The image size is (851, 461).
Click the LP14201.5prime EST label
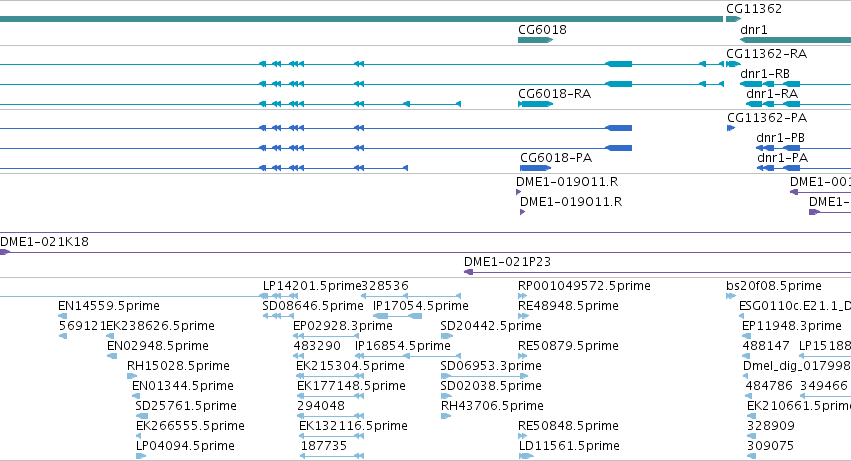[x=312, y=286]
